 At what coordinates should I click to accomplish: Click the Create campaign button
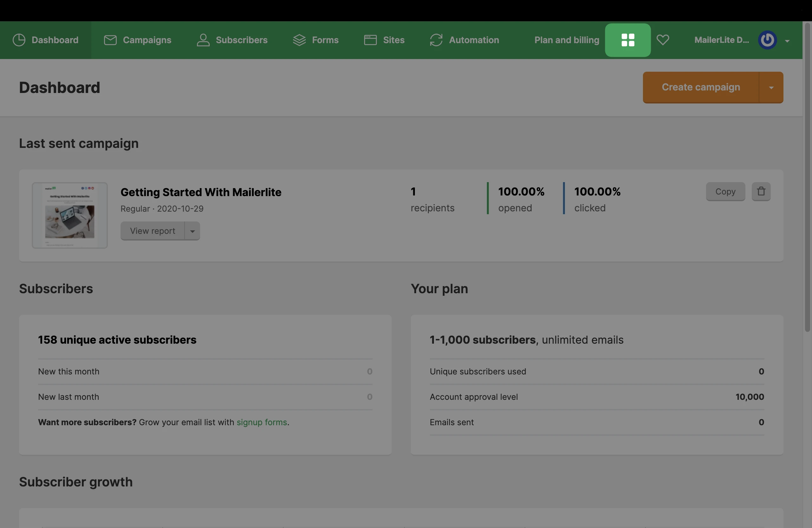pyautogui.click(x=701, y=87)
